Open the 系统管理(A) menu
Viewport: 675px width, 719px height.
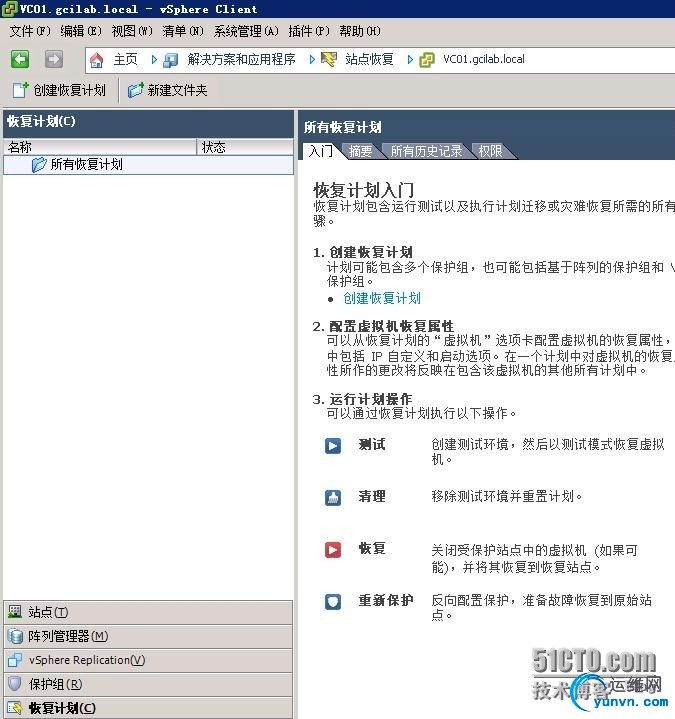[246, 31]
